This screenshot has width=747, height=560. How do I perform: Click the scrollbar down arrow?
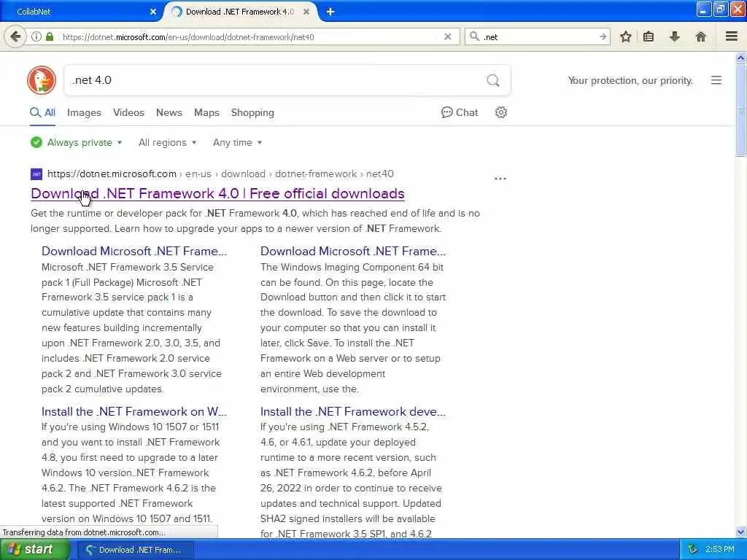(x=741, y=532)
